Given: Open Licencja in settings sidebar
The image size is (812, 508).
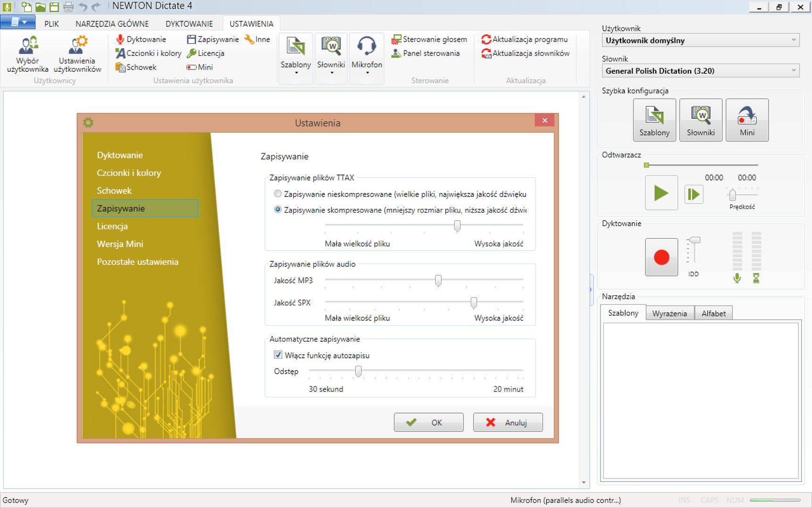Looking at the screenshot, I should (x=112, y=226).
